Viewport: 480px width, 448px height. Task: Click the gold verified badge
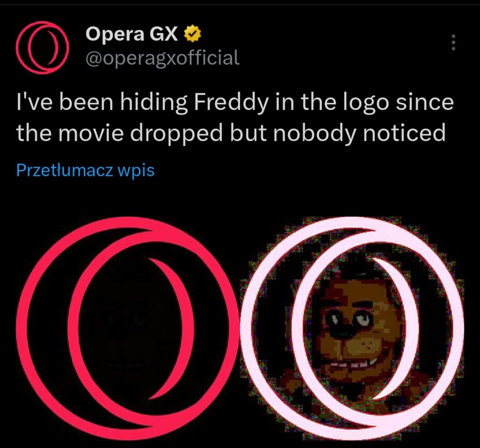coord(192,34)
